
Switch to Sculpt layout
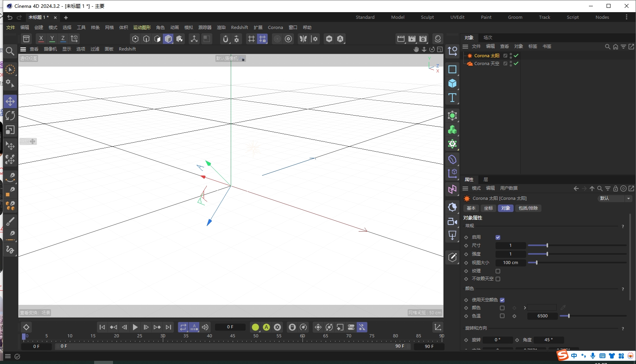427,17
